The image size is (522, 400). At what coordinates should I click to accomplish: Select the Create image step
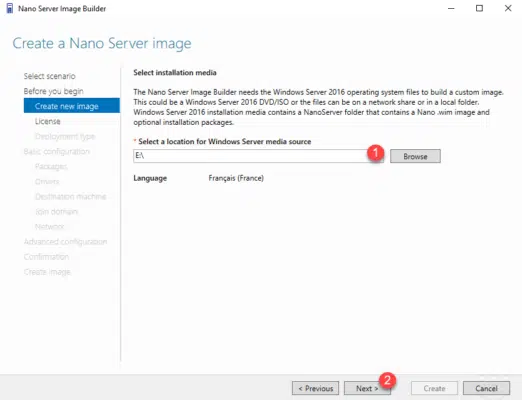point(47,272)
